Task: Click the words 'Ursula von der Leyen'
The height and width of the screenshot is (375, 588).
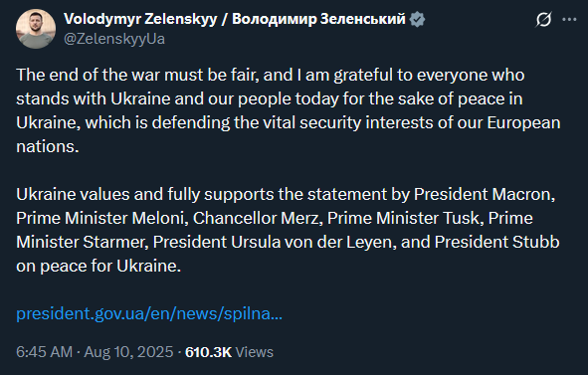Action: point(311,242)
